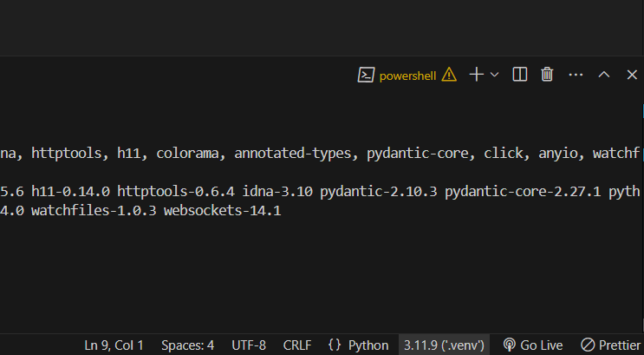The width and height of the screenshot is (644, 355).
Task: Click the powershell terminal icon
Action: [366, 75]
